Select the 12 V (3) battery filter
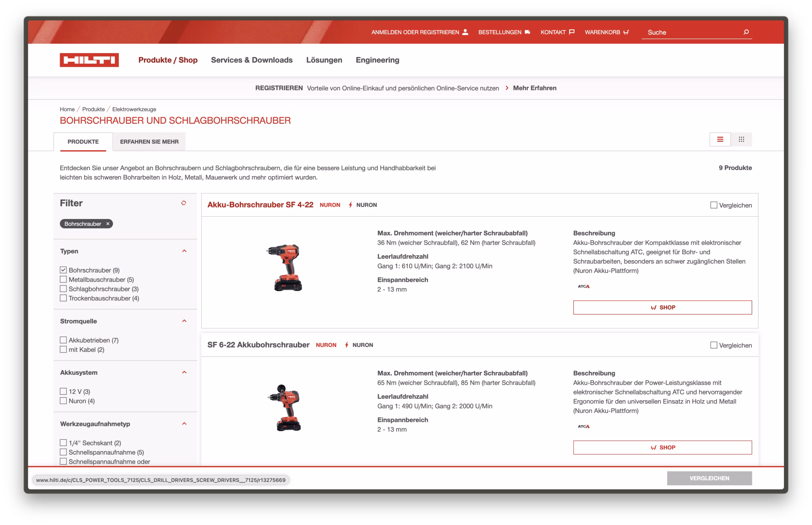Viewport: 812px width, 525px height. pos(63,392)
